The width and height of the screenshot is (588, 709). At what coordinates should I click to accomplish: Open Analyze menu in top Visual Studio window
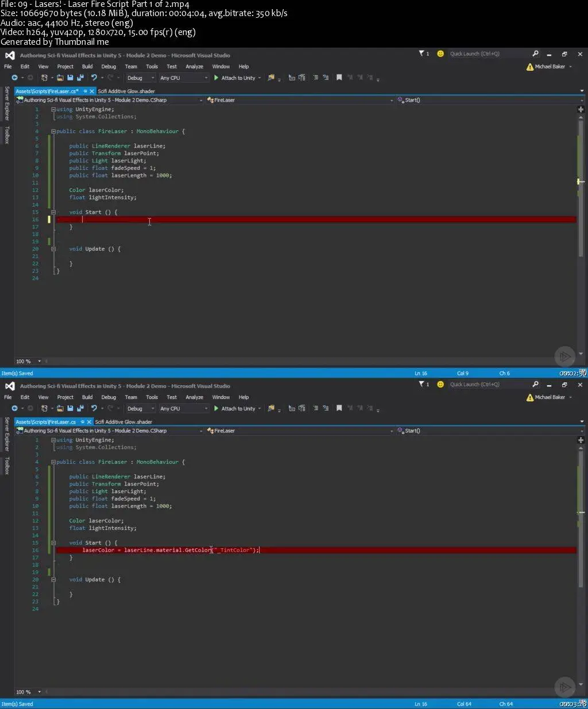[x=194, y=67]
